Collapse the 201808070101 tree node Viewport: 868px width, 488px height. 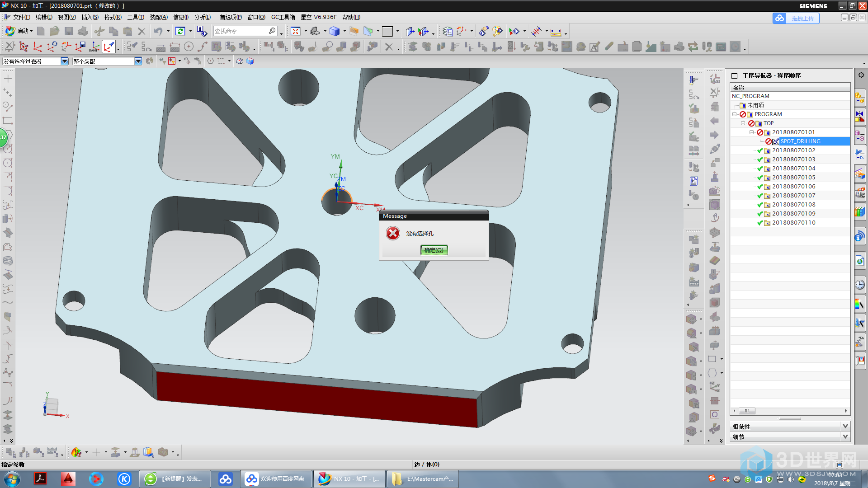(751, 132)
